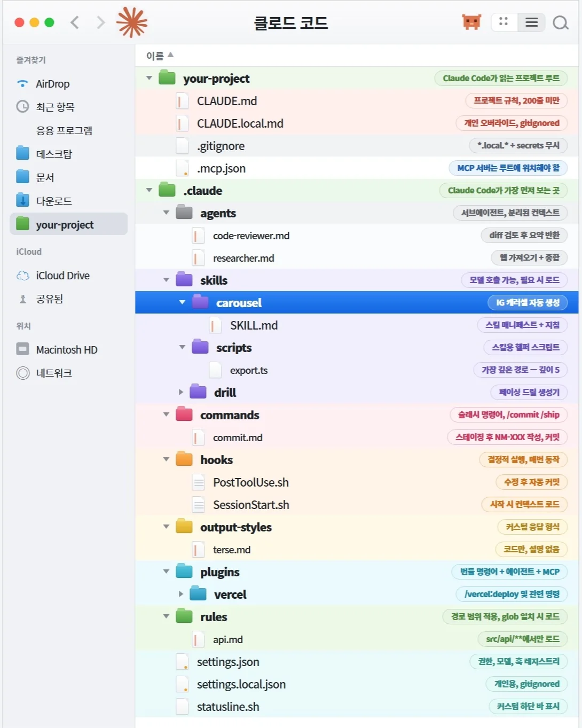Click the PostToolUse.sh script icon

(x=198, y=482)
